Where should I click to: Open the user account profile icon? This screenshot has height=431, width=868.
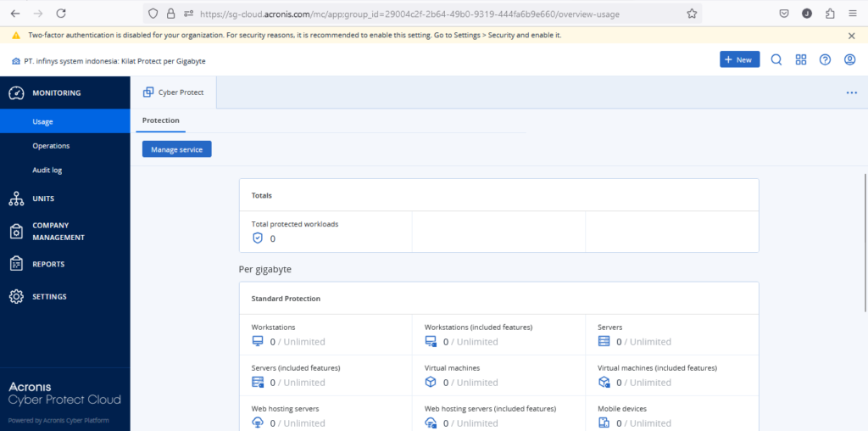coord(849,59)
